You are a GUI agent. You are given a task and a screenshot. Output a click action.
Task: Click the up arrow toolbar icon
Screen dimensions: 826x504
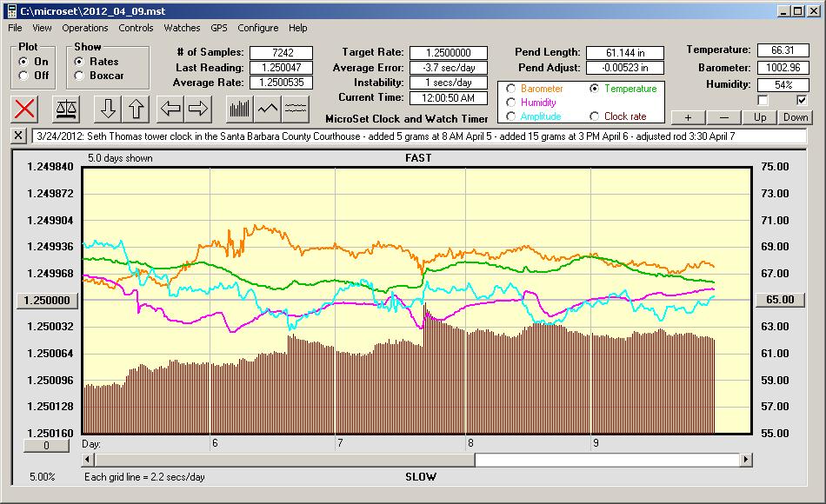[136, 109]
